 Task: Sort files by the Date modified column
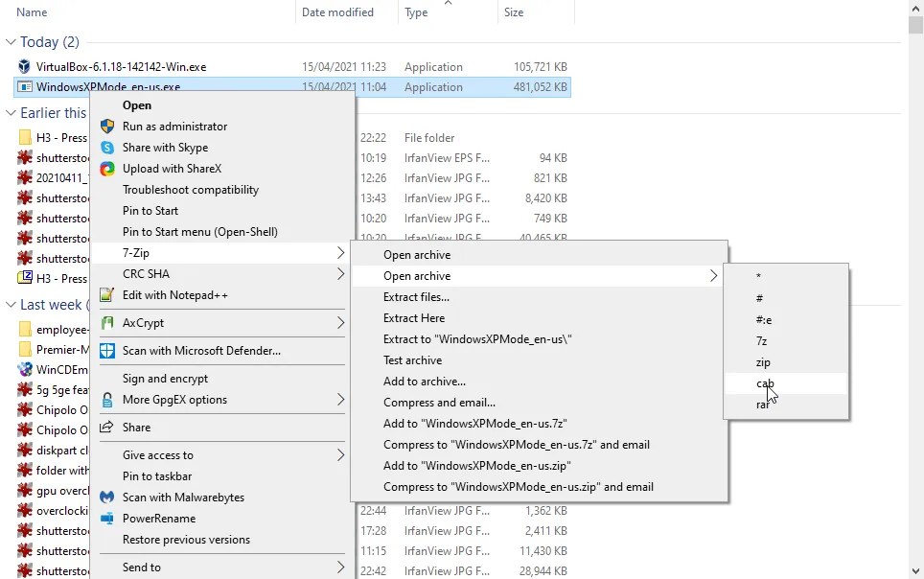click(x=337, y=12)
